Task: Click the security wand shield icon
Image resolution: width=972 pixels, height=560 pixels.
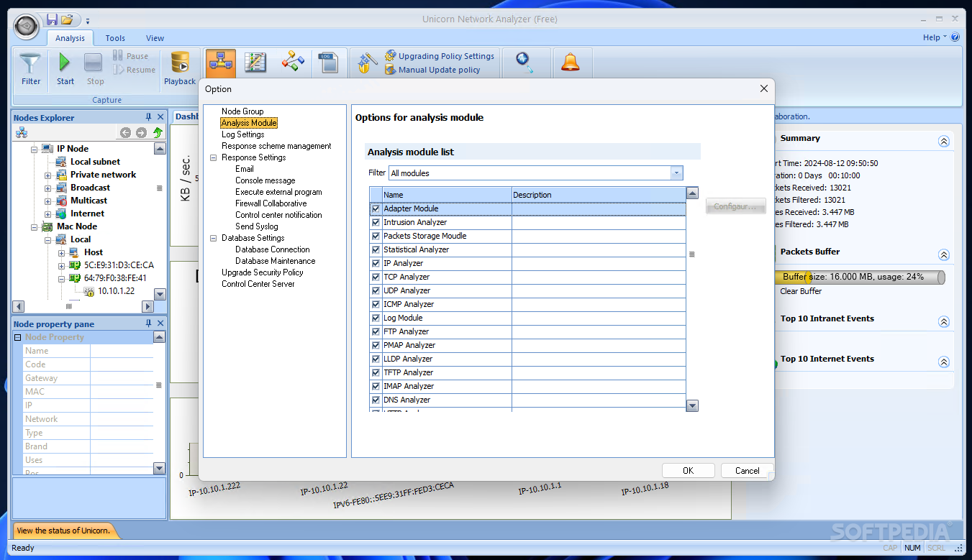Action: click(x=368, y=63)
